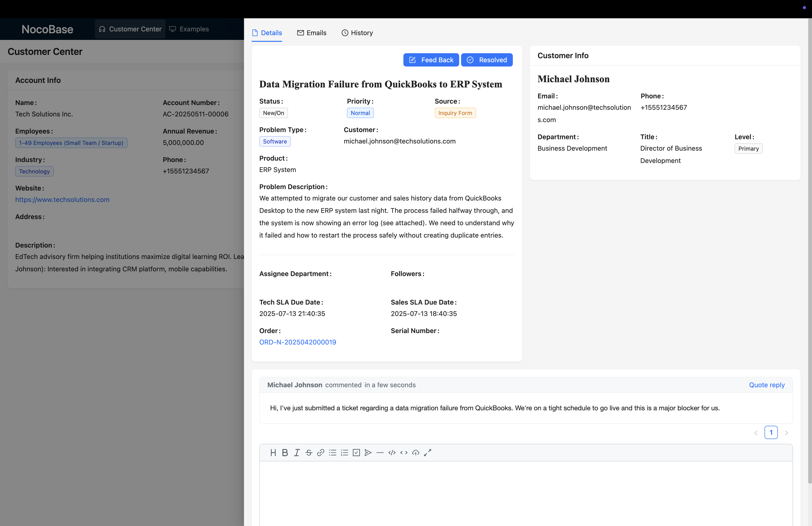The width and height of the screenshot is (812, 526).
Task: Toggle editor fullscreen expand icon
Action: (x=428, y=453)
